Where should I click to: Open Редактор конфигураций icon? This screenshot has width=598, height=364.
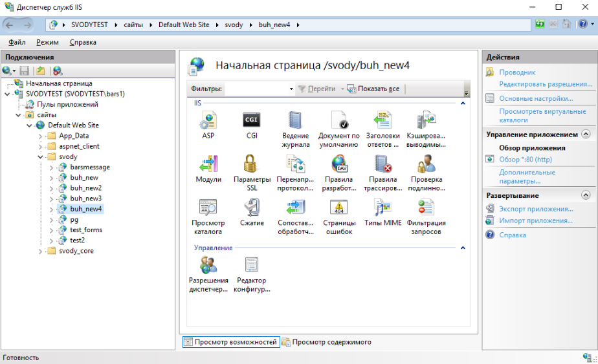pyautogui.click(x=252, y=265)
